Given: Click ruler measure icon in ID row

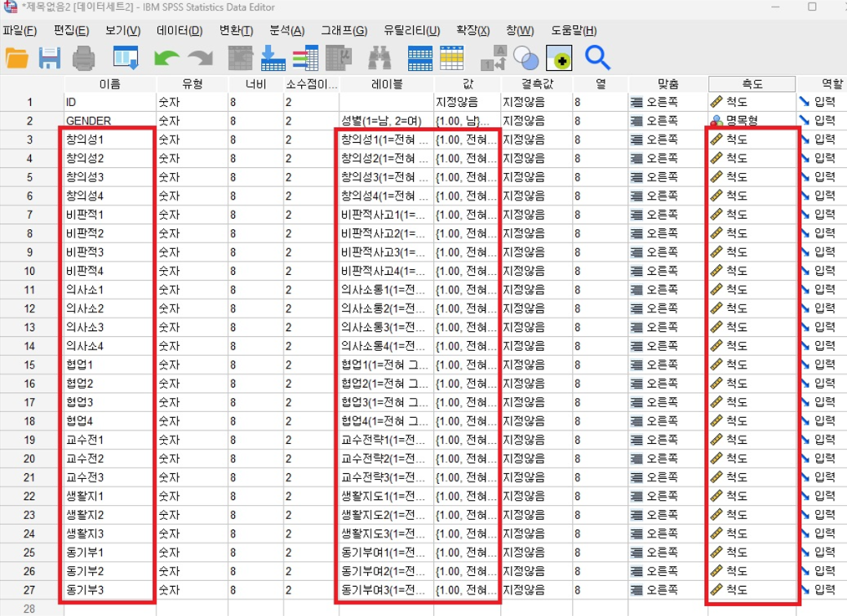Looking at the screenshot, I should tap(716, 101).
